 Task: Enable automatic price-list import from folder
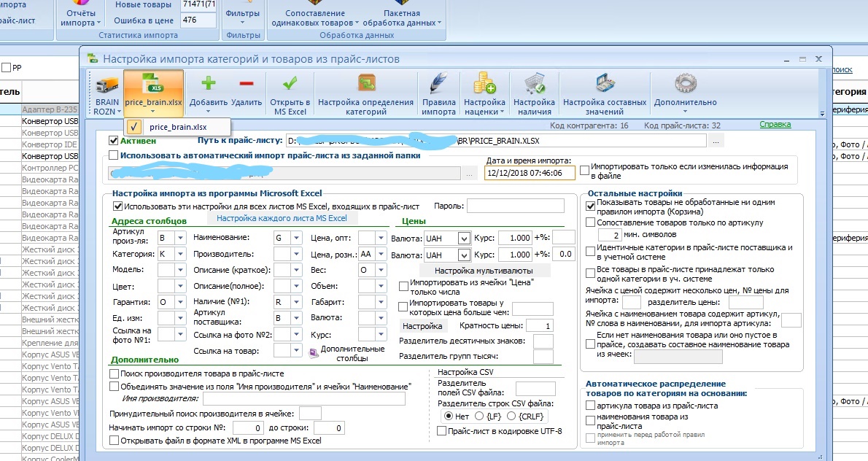click(114, 155)
